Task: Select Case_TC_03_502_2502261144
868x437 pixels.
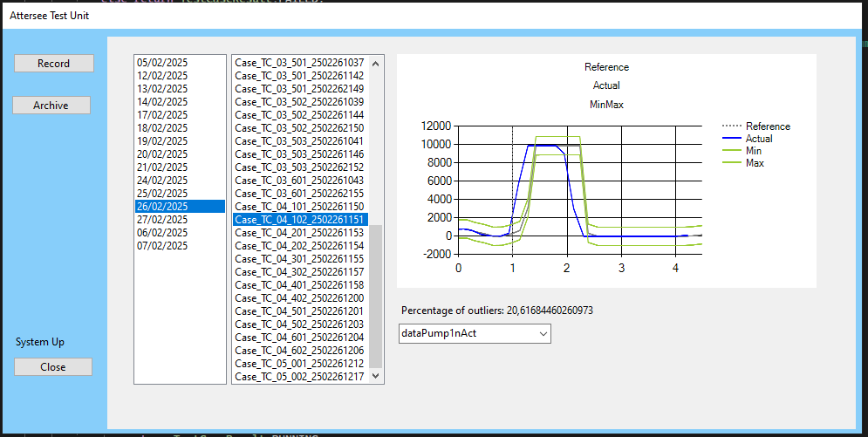Action: pyautogui.click(x=301, y=115)
